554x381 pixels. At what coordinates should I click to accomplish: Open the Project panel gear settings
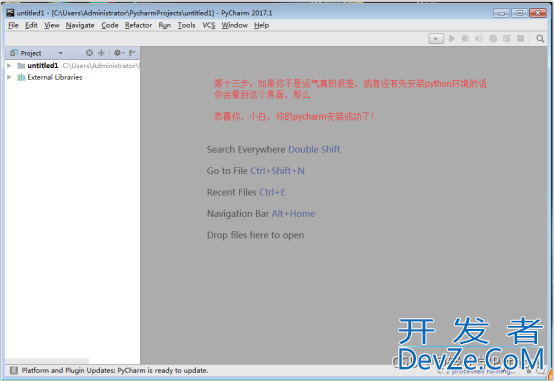119,53
